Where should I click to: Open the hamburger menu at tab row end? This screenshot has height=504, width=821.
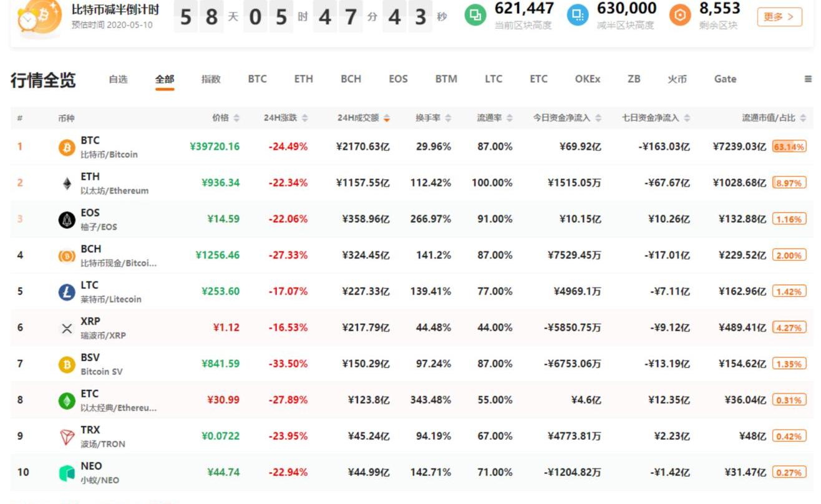coord(808,79)
